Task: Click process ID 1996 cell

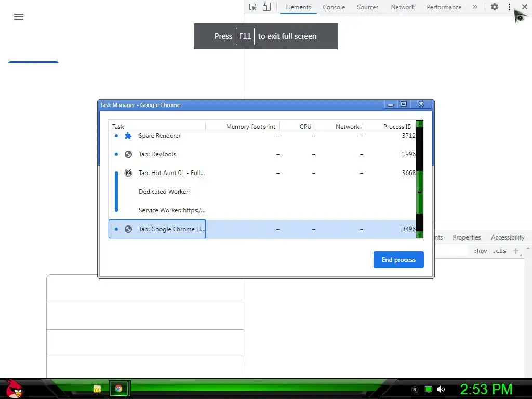Action: click(x=408, y=154)
